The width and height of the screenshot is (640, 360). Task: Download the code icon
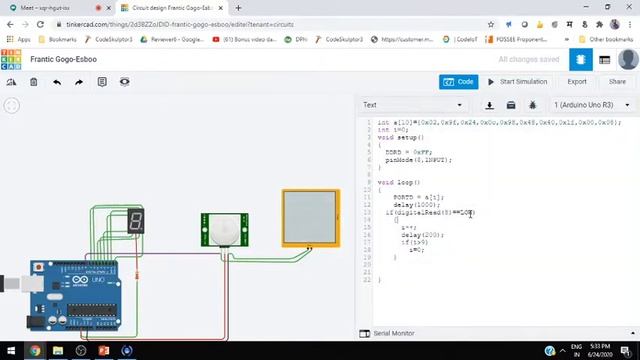pos(489,105)
